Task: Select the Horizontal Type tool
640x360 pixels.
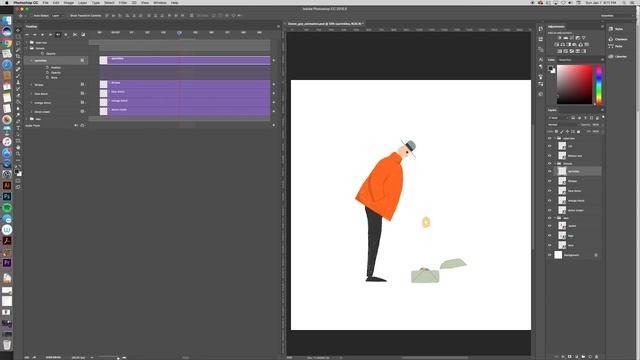Action: pos(18,128)
